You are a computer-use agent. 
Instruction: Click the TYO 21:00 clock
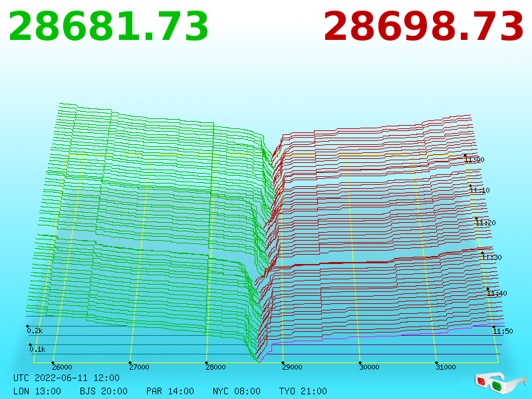303,391
